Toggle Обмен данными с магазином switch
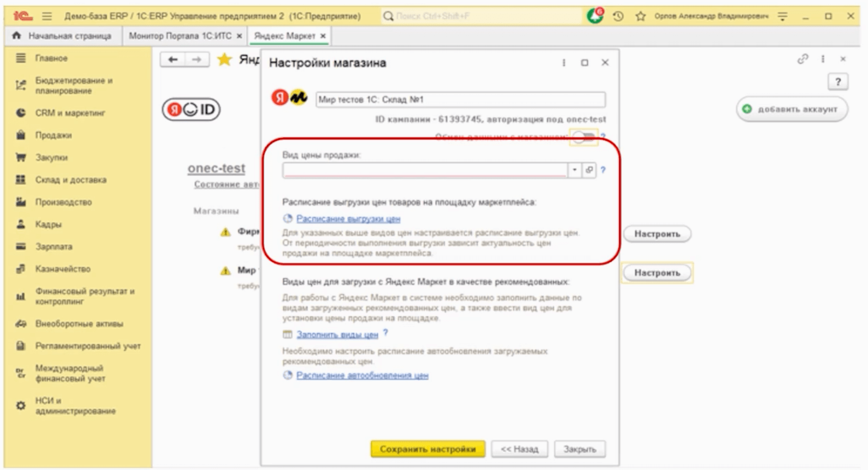Screen dimensions: 868x470 point(584,137)
